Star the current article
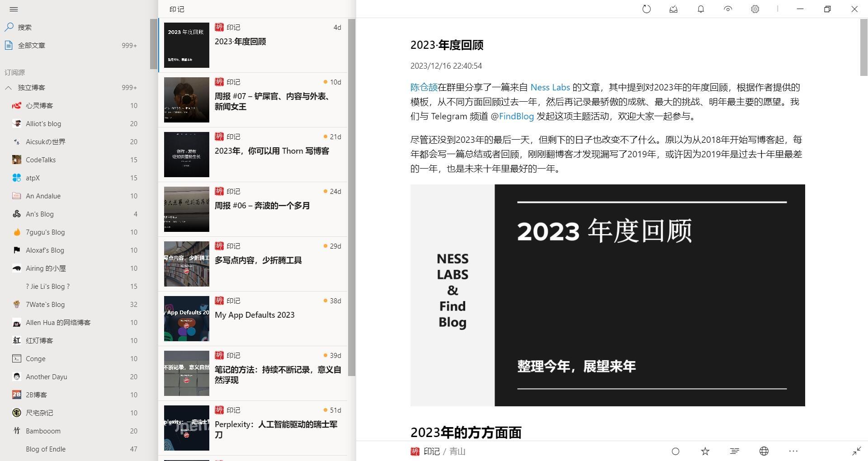The width and height of the screenshot is (868, 461). point(705,451)
